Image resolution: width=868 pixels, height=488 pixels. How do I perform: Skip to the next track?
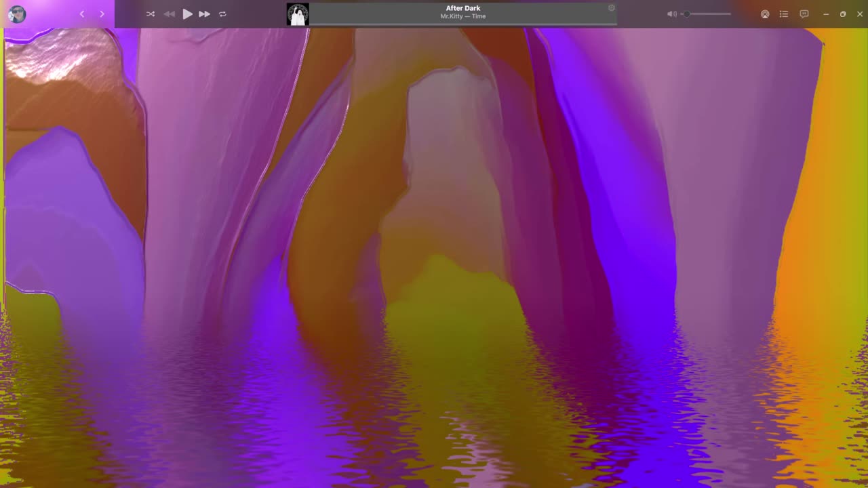pyautogui.click(x=204, y=14)
